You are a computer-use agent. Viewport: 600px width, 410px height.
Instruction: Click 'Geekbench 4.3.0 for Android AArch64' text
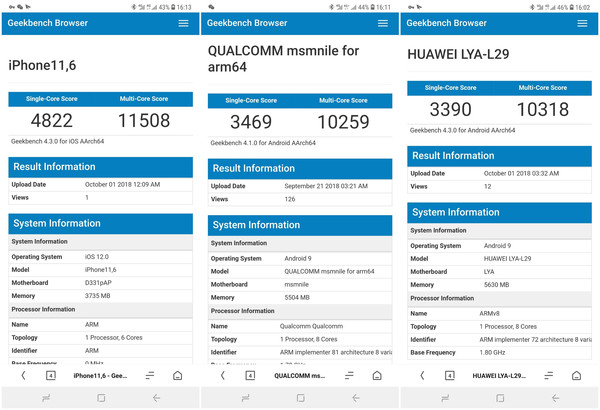point(462,130)
